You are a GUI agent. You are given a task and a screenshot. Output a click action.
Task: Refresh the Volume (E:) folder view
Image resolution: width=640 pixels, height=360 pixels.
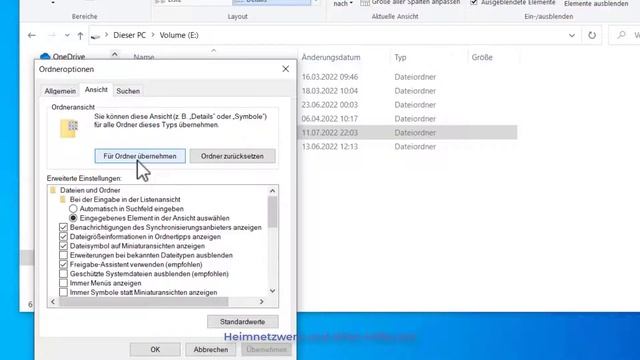pyautogui.click(x=592, y=36)
